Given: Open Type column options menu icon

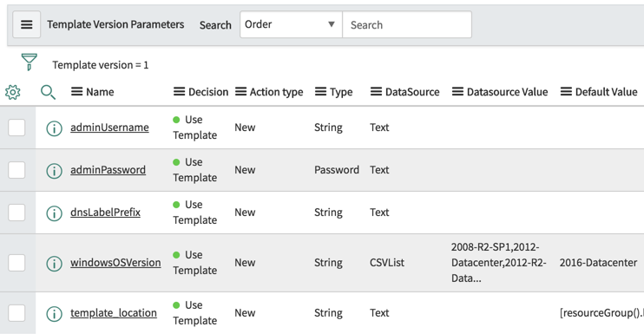Looking at the screenshot, I should (x=321, y=91).
